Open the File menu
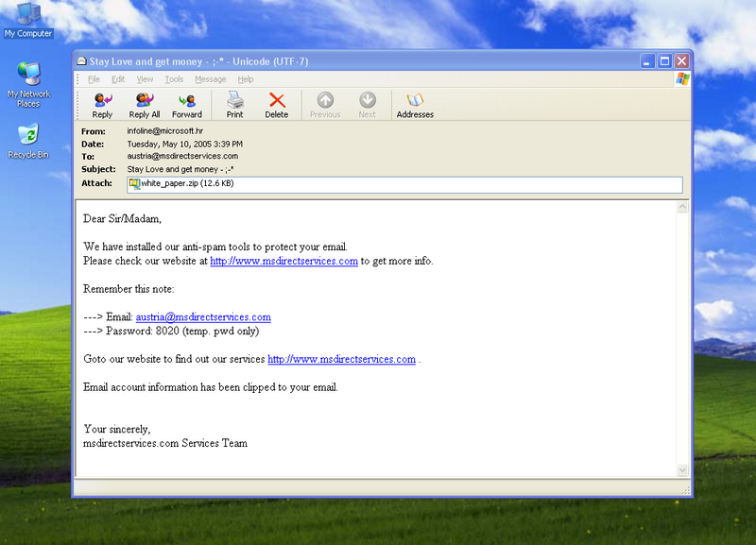The height and width of the screenshot is (545, 756). (94, 79)
